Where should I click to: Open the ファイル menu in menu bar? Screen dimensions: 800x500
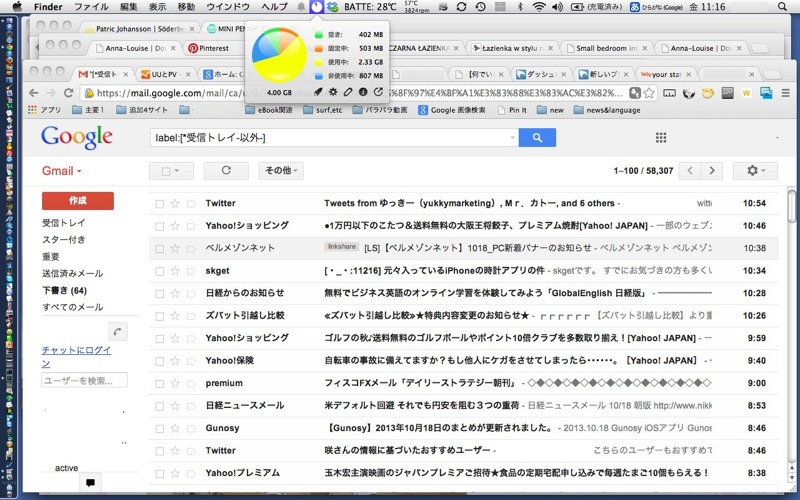(91, 7)
